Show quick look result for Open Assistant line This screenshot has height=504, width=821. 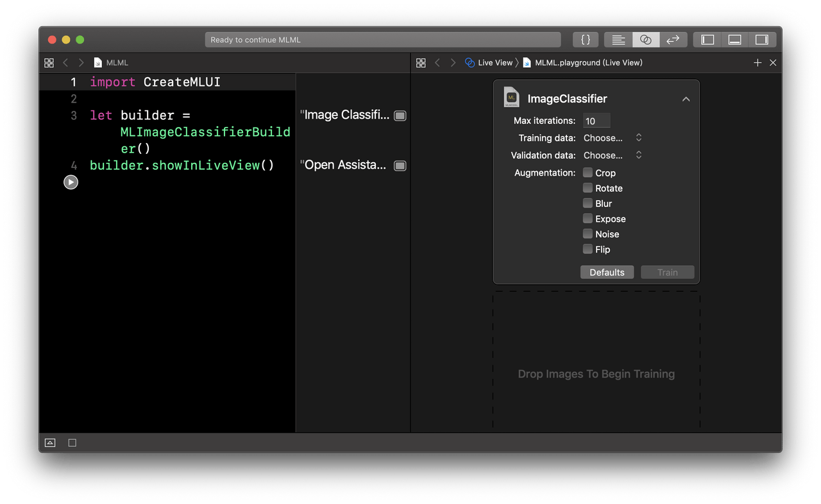pos(400,165)
